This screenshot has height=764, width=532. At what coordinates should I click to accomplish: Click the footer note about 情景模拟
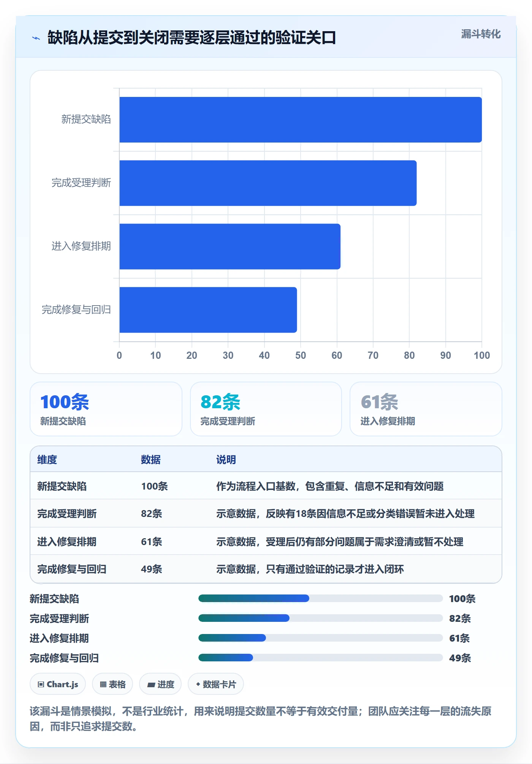coord(261,719)
